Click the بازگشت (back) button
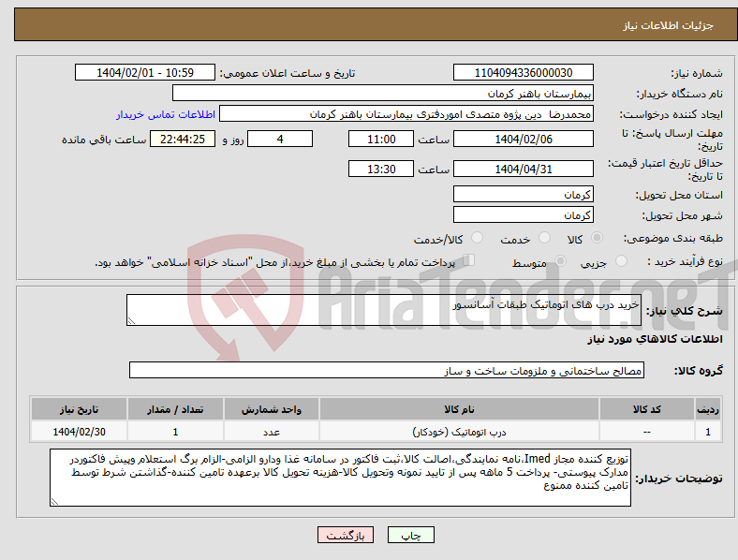This screenshot has height=560, width=738. [x=346, y=535]
